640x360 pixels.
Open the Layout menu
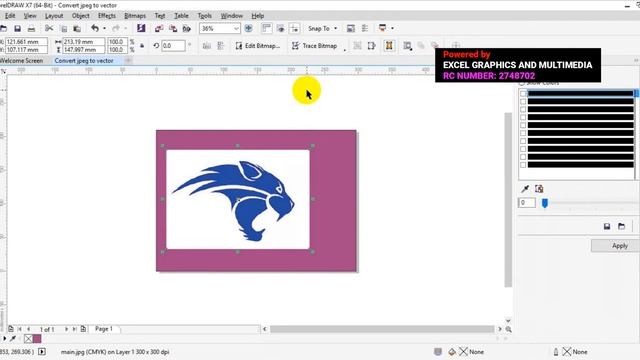54,16
